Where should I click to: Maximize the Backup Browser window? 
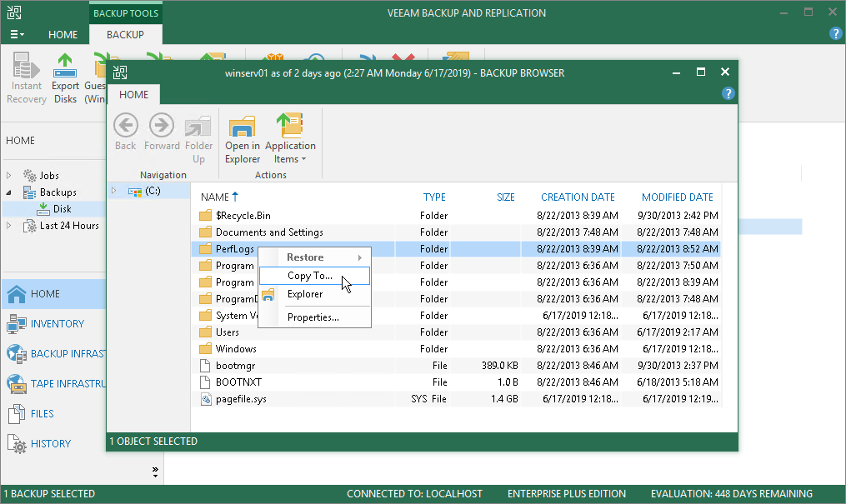[x=701, y=72]
